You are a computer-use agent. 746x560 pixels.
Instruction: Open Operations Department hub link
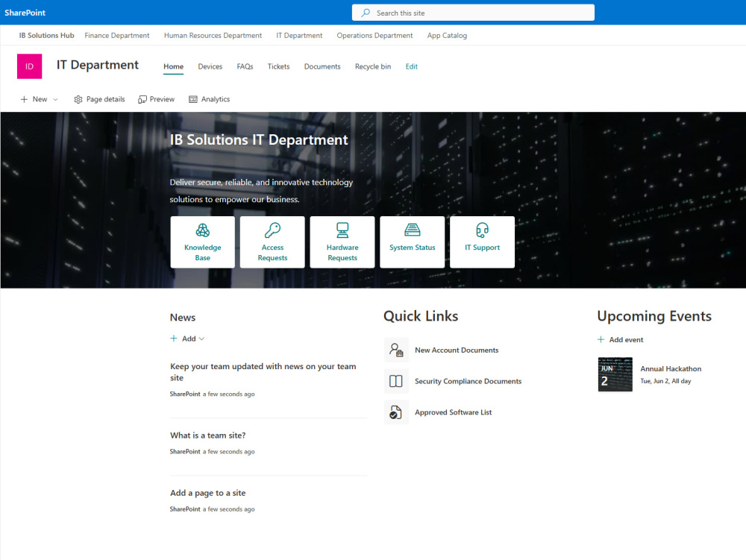coord(375,36)
